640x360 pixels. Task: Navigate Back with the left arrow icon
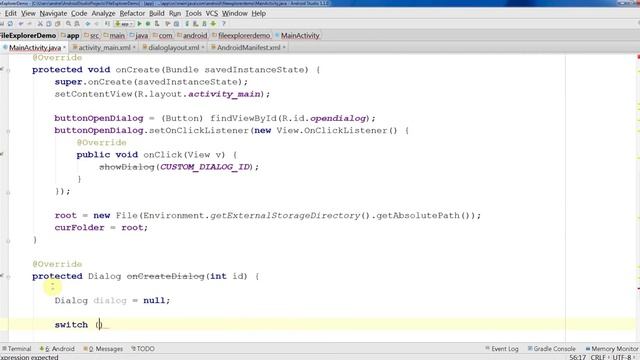[87, 24]
